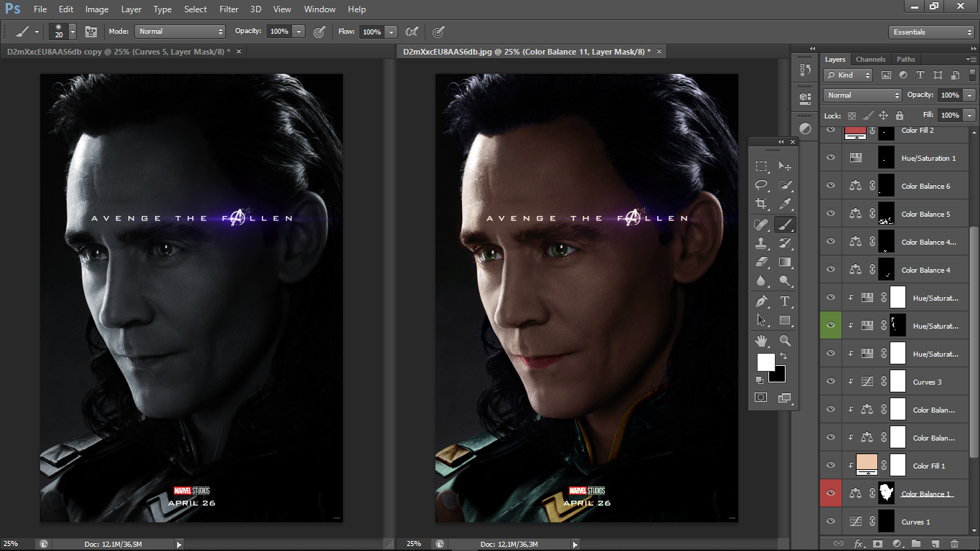Toggle the red-labeled Color Balance 1 eye
This screenshot has height=551, width=980.
831,494
